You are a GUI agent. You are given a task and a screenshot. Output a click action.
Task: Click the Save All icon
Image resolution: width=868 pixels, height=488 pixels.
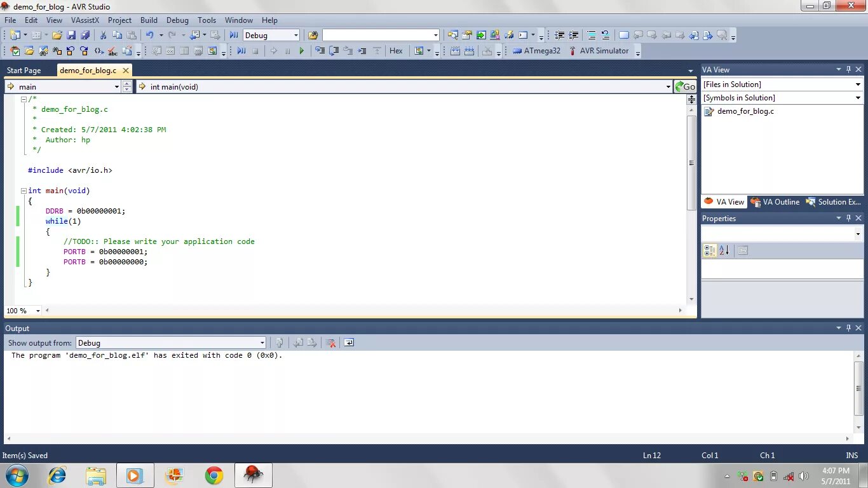pos(85,35)
